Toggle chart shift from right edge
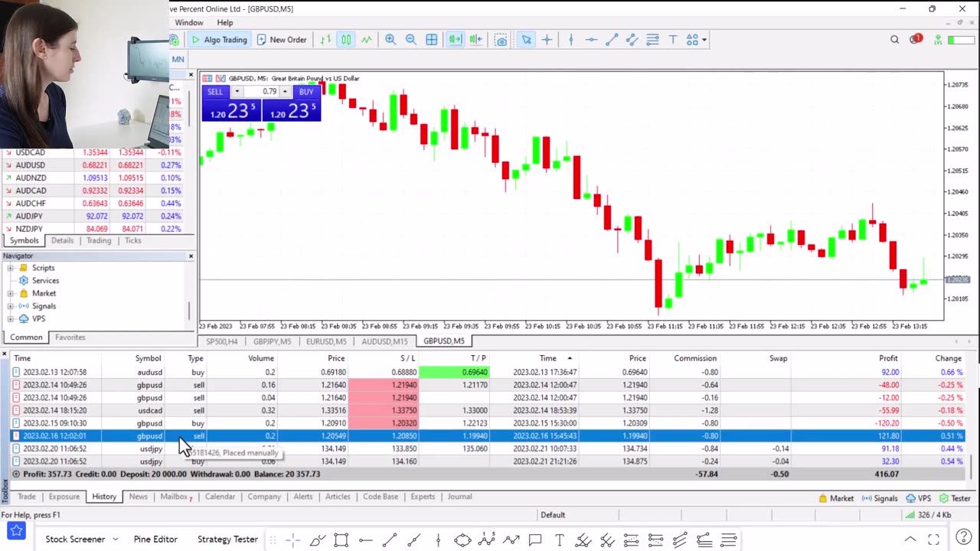 pyautogui.click(x=475, y=40)
